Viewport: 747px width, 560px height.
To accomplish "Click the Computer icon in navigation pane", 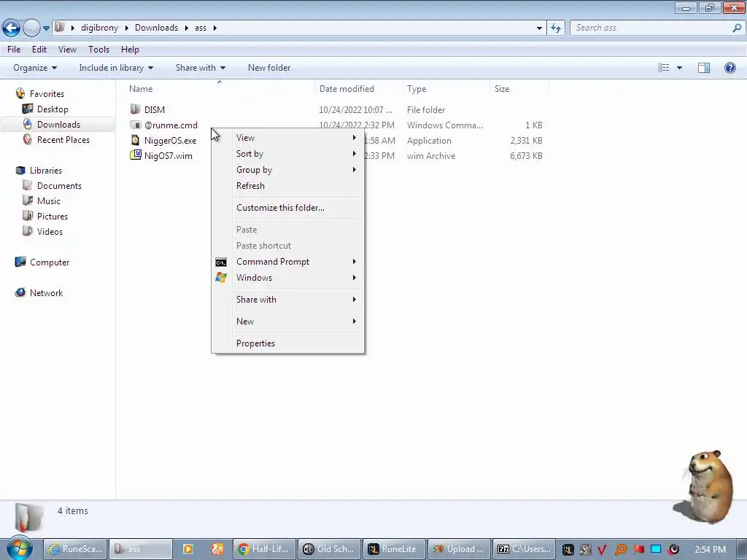I will tap(20, 262).
